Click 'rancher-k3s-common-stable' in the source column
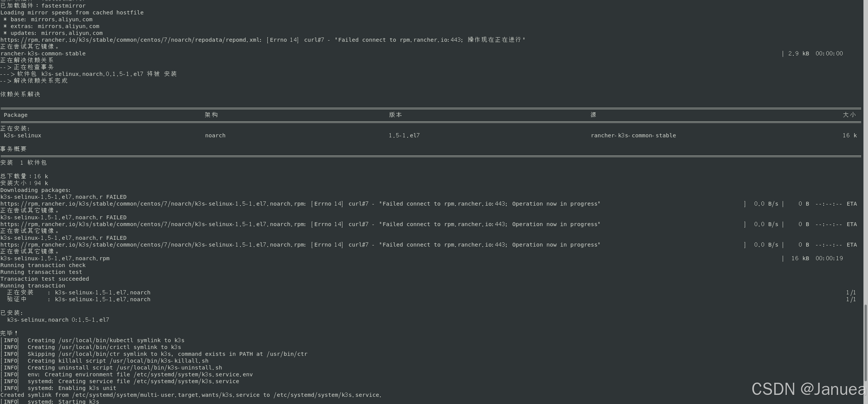Image resolution: width=868 pixels, height=404 pixels. tap(633, 135)
